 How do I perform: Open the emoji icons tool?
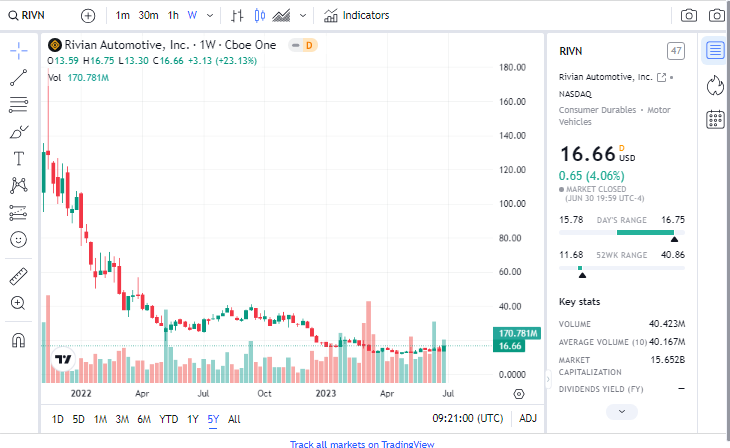click(x=19, y=240)
